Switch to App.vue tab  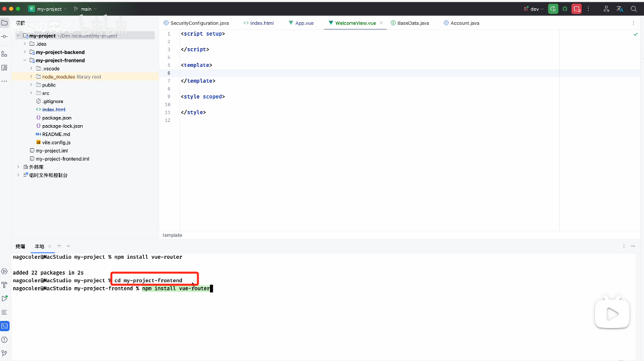click(x=301, y=23)
